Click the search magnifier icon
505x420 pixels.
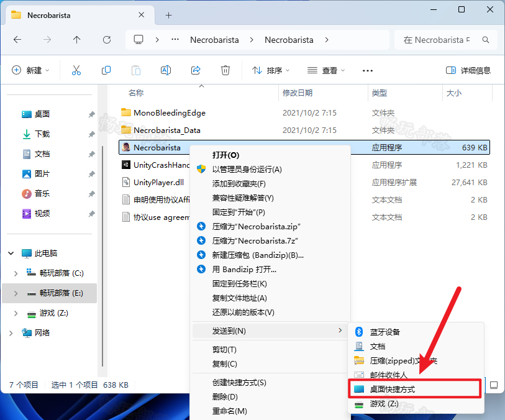click(486, 40)
